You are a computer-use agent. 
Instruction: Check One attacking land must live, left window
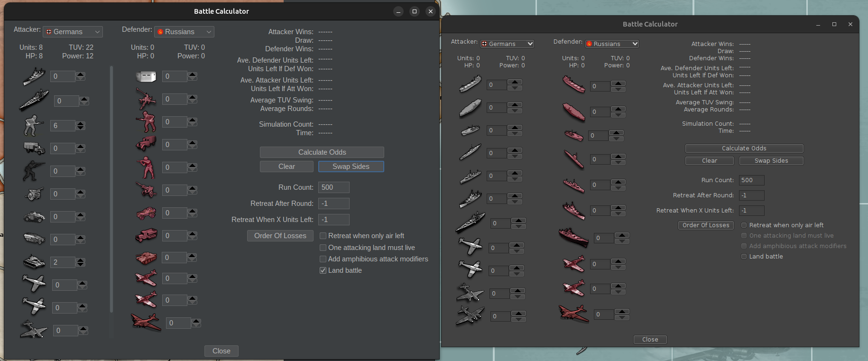[323, 248]
